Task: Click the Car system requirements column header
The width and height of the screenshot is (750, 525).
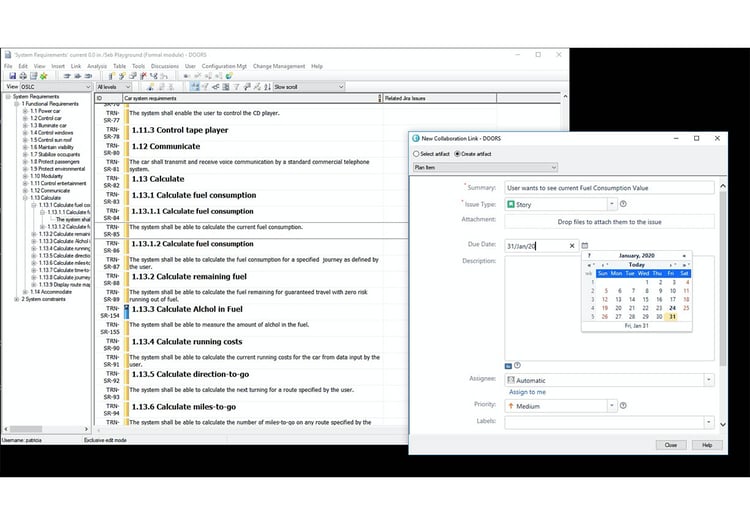Action: coord(252,98)
